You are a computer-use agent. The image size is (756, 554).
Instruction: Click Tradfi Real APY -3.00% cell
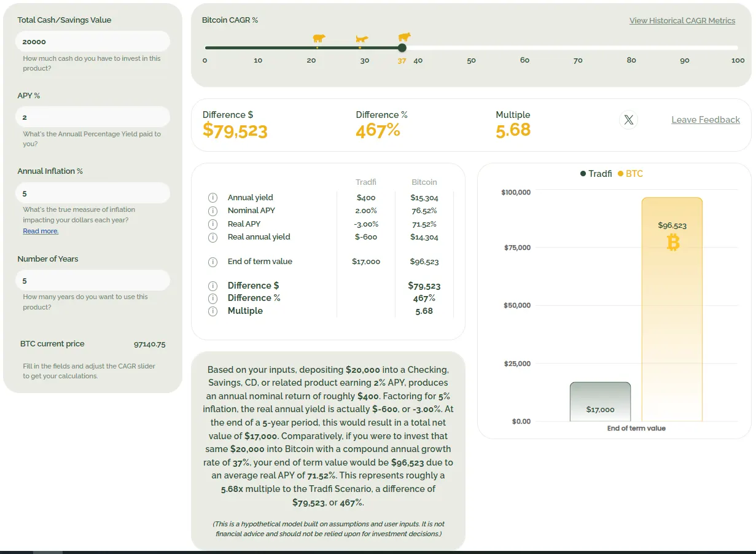(366, 224)
